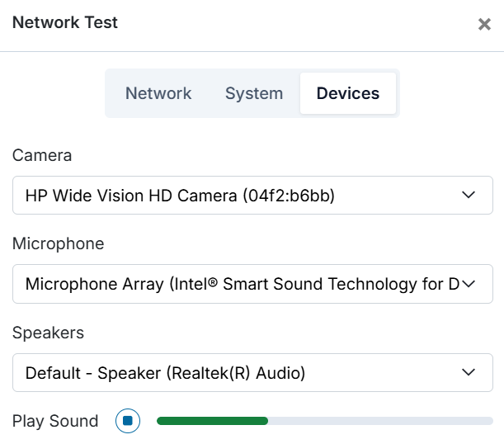Close the Network Test dialog
504x444 pixels.
click(484, 24)
